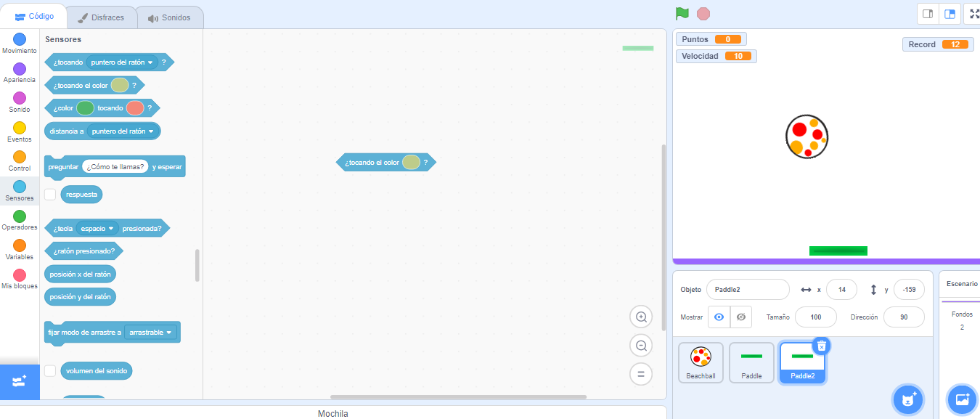This screenshot has height=419, width=980.
Task: Delete the Paddle2 sprite with trash icon
Action: point(821,346)
